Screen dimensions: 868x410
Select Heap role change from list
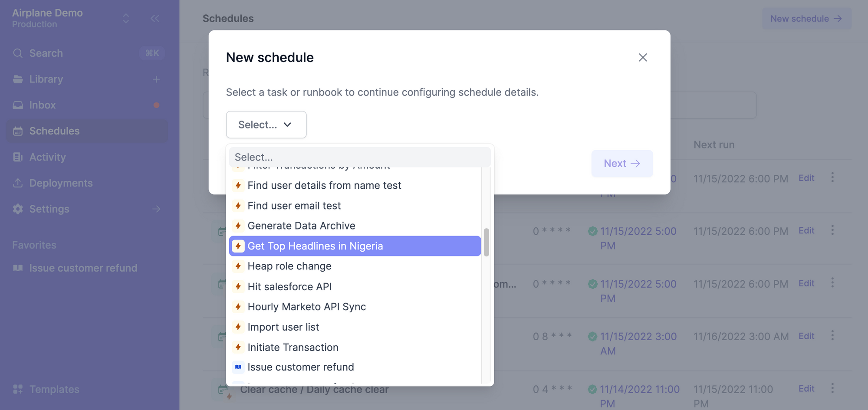pyautogui.click(x=355, y=266)
